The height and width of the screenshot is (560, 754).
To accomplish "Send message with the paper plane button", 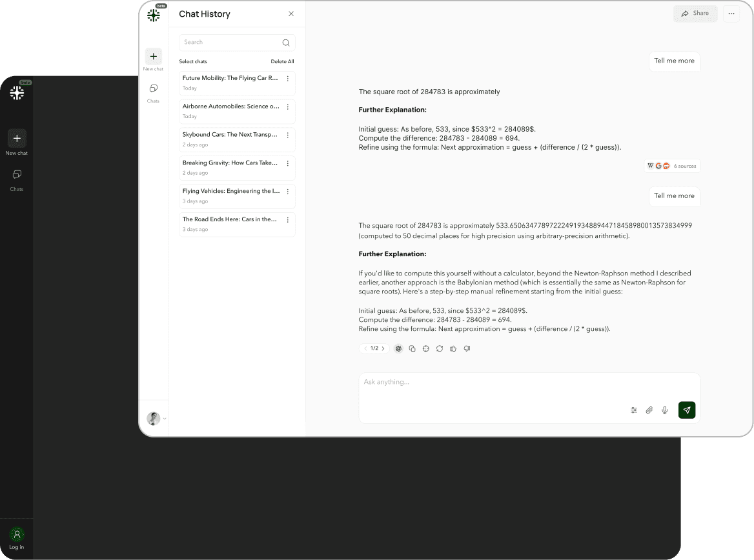I will click(686, 410).
